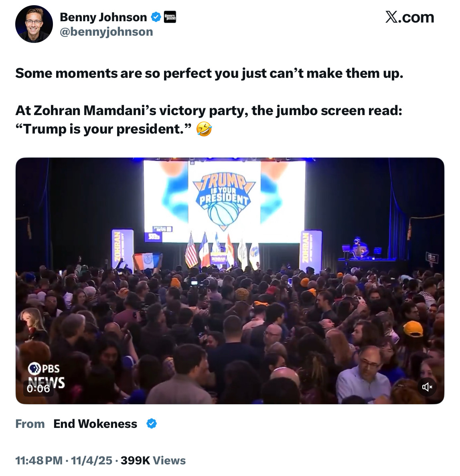Visit the End Wokeness source account
Image resolution: width=460 pixels, height=476 pixels.
pos(95,424)
